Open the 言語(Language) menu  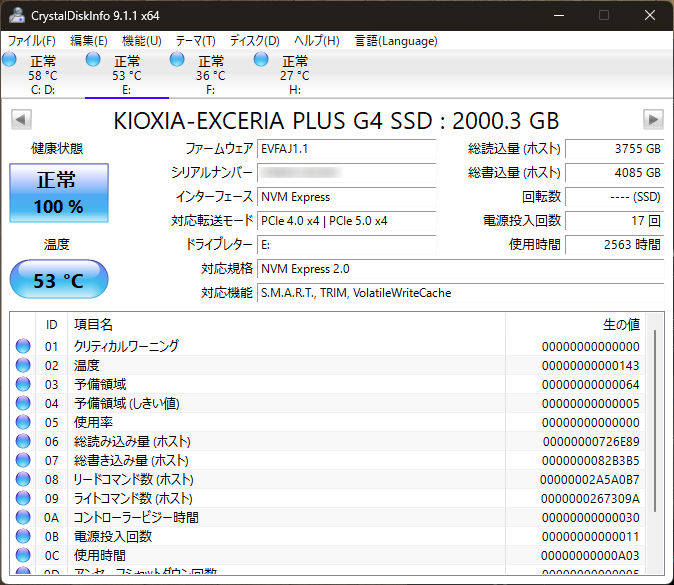tap(396, 41)
